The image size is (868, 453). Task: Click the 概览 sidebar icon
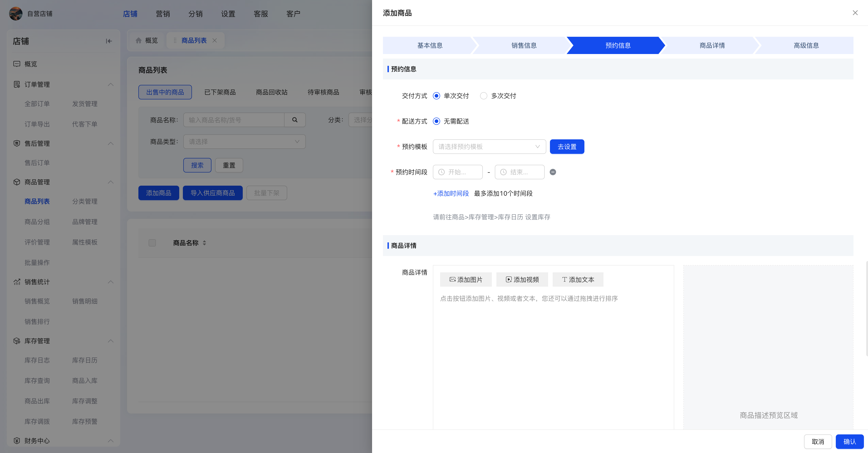(17, 64)
